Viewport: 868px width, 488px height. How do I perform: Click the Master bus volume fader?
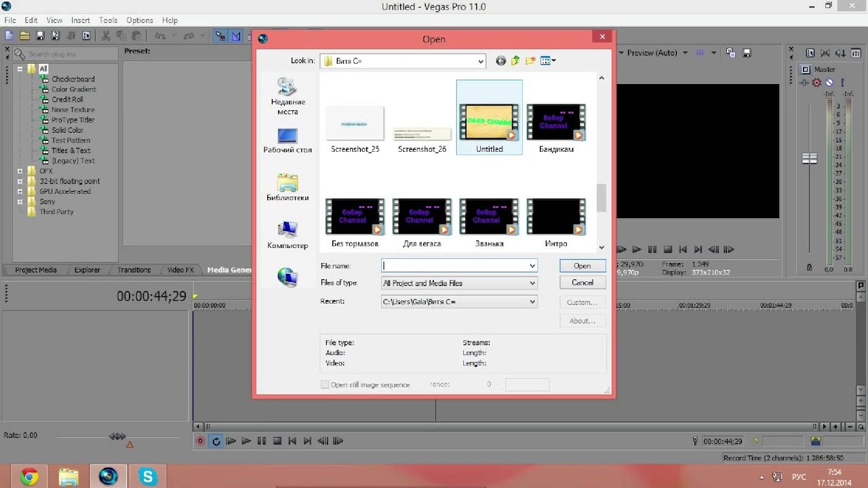click(810, 159)
